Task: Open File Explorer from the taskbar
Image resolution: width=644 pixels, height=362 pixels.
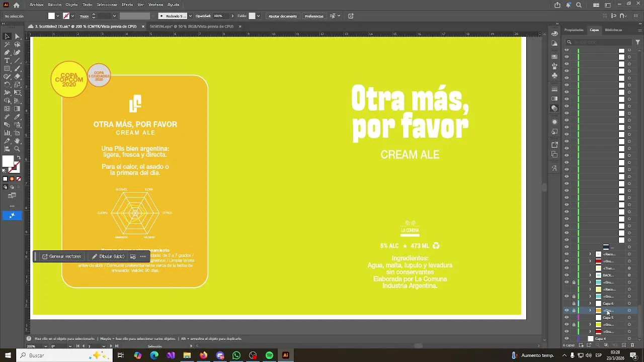Action: [x=187, y=355]
